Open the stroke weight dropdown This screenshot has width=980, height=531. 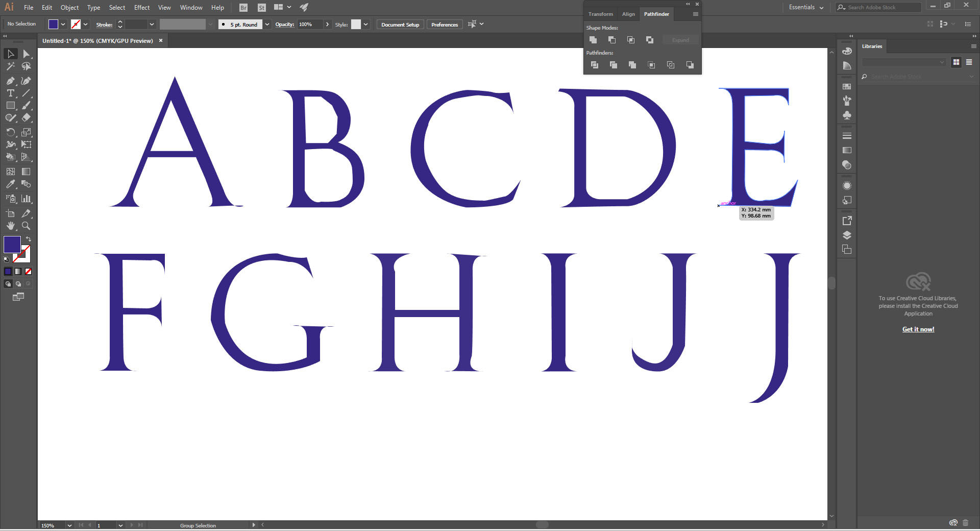(152, 24)
